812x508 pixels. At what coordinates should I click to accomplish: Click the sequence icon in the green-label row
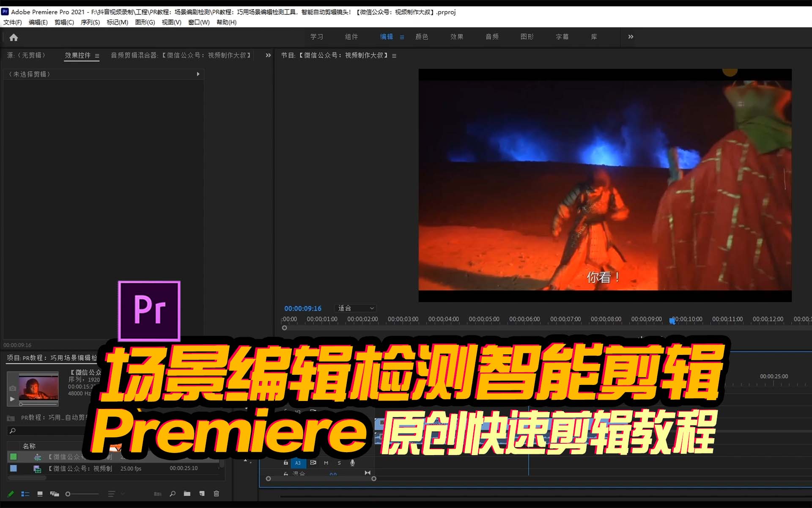click(37, 457)
